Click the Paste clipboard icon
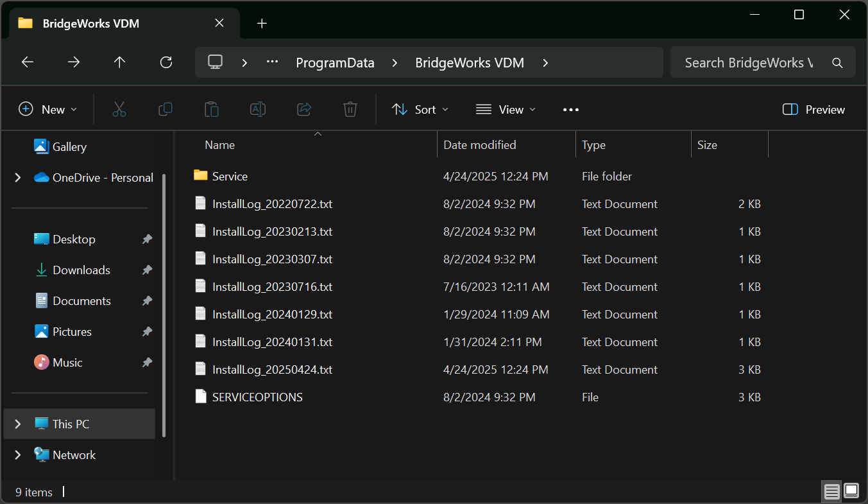868x504 pixels. 212,109
